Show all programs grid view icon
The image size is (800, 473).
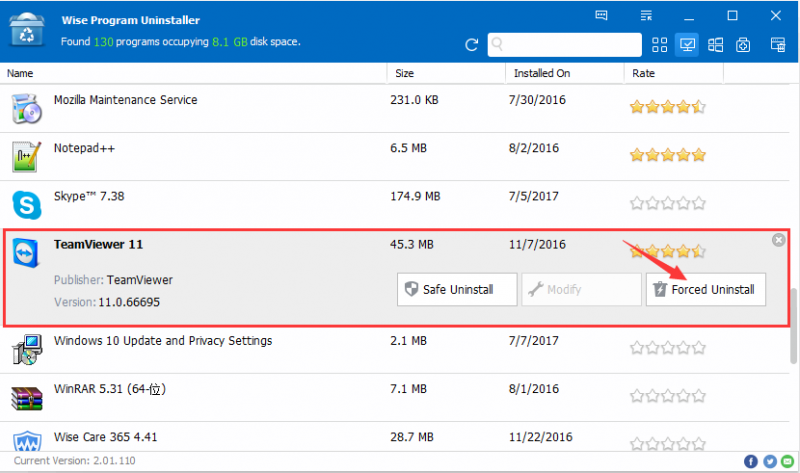pyautogui.click(x=659, y=45)
